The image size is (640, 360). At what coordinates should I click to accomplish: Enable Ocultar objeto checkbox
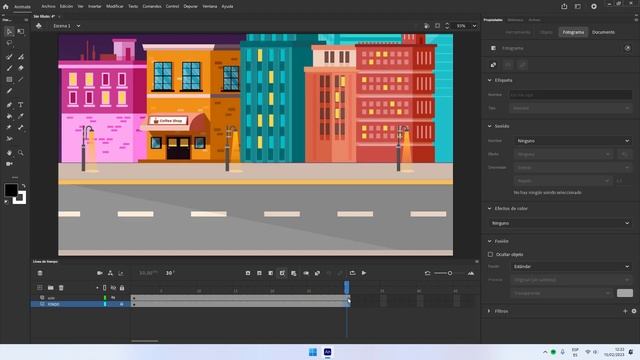pos(490,254)
